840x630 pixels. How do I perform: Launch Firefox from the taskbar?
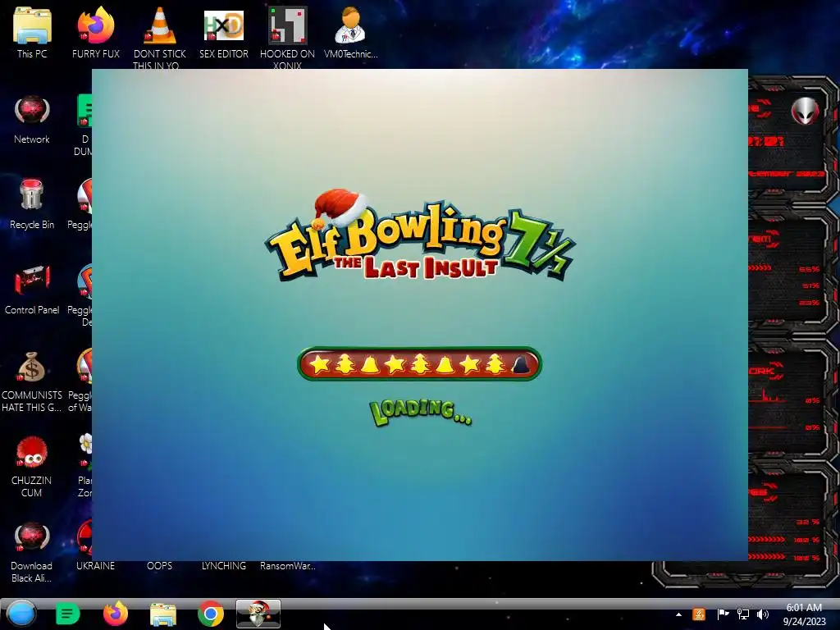click(115, 614)
